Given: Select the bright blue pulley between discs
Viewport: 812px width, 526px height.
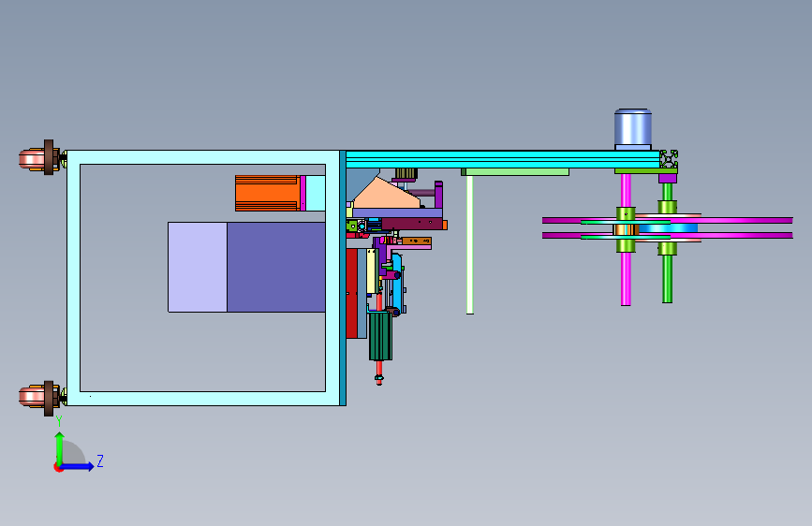Looking at the screenshot, I should [x=668, y=228].
